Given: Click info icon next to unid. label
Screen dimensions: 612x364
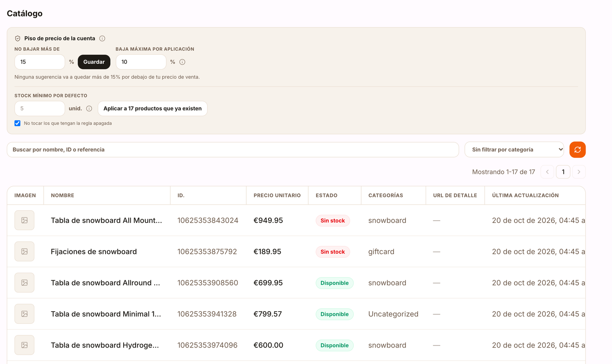Looking at the screenshot, I should point(89,109).
